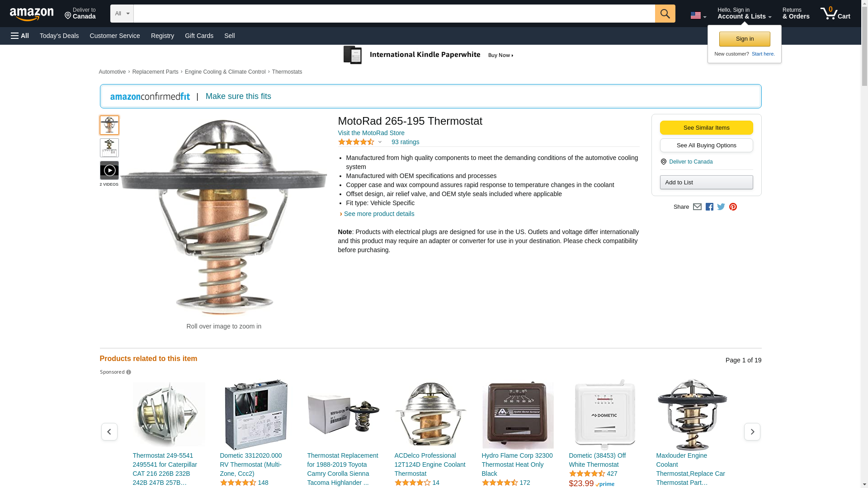Open the country flag language dropdown
This screenshot has height=488, width=868.
click(x=698, y=15)
